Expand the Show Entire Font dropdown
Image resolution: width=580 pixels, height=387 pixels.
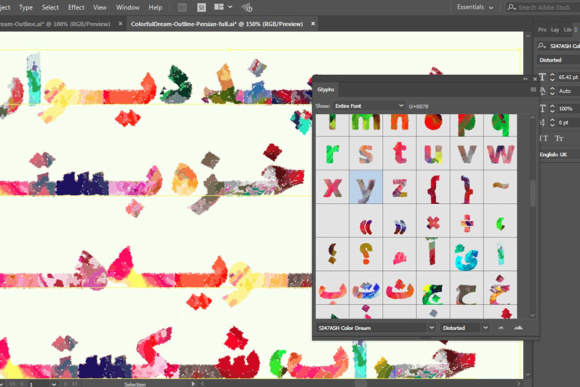[x=368, y=106]
